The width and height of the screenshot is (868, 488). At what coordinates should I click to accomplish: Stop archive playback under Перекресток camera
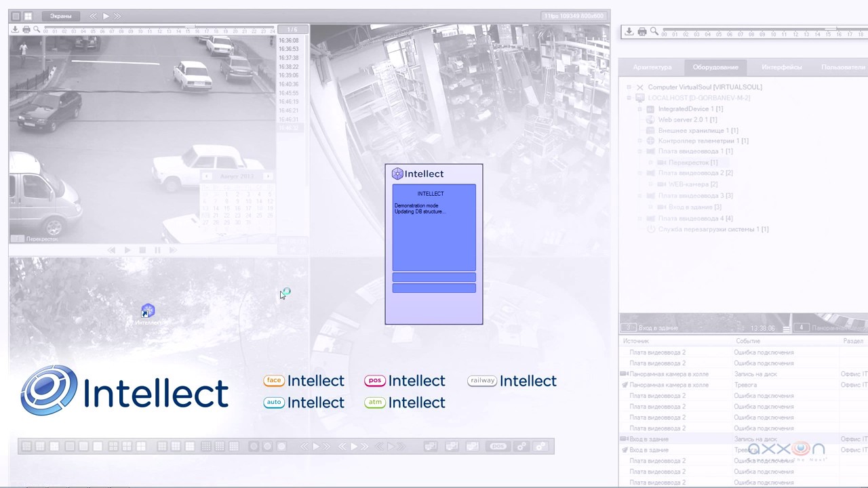pyautogui.click(x=142, y=250)
